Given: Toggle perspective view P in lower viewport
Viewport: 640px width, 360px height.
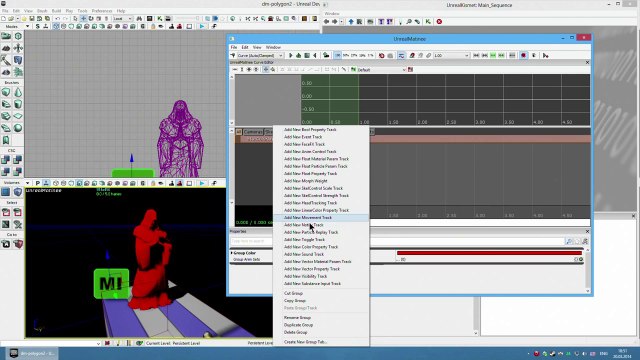Looking at the screenshot, I should tap(38, 183).
